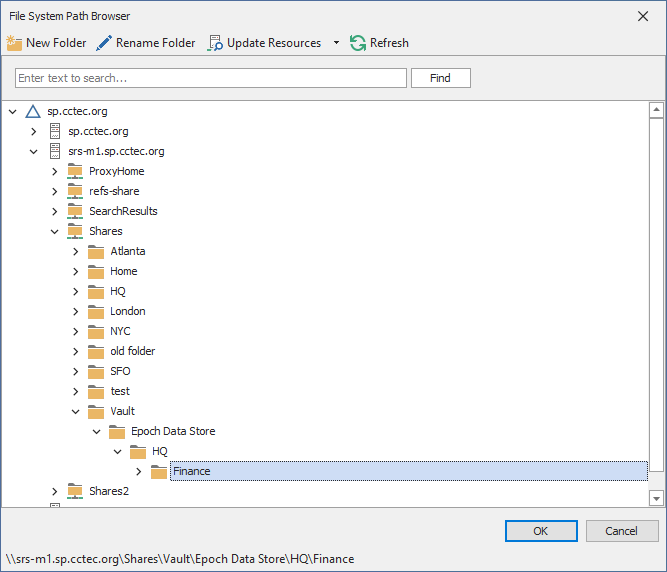Click the sp.cctec.org domain triangle icon
667x572 pixels.
(33, 111)
